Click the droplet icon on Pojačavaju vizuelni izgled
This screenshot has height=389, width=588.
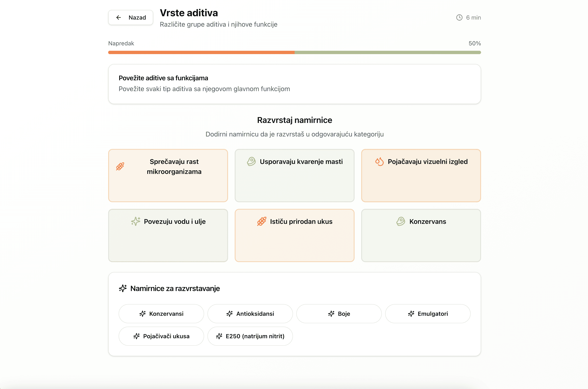tap(379, 161)
